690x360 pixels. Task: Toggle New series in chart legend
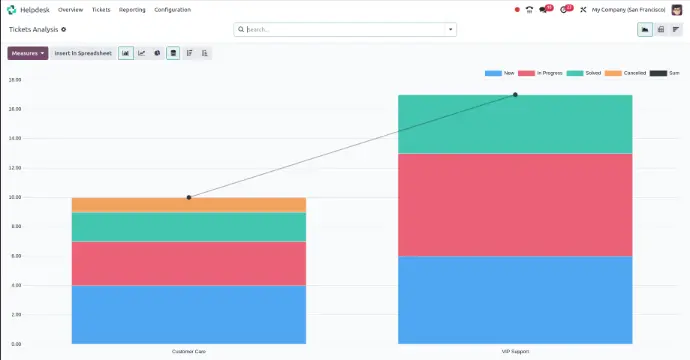coord(499,73)
